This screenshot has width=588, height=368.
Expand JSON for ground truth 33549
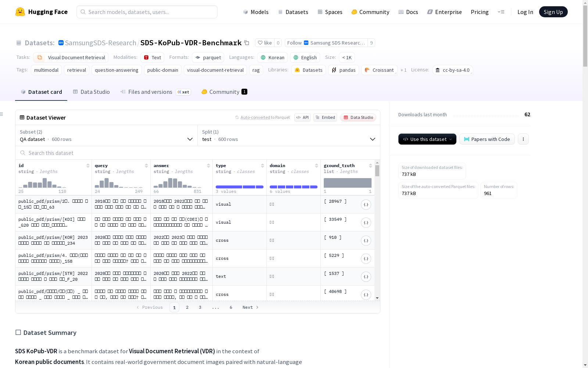[x=366, y=223]
